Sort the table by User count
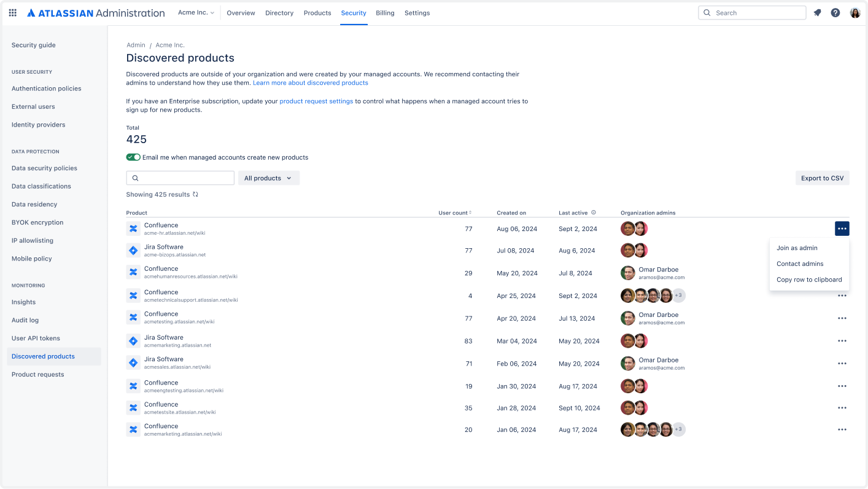The image size is (868, 489). tap(454, 212)
